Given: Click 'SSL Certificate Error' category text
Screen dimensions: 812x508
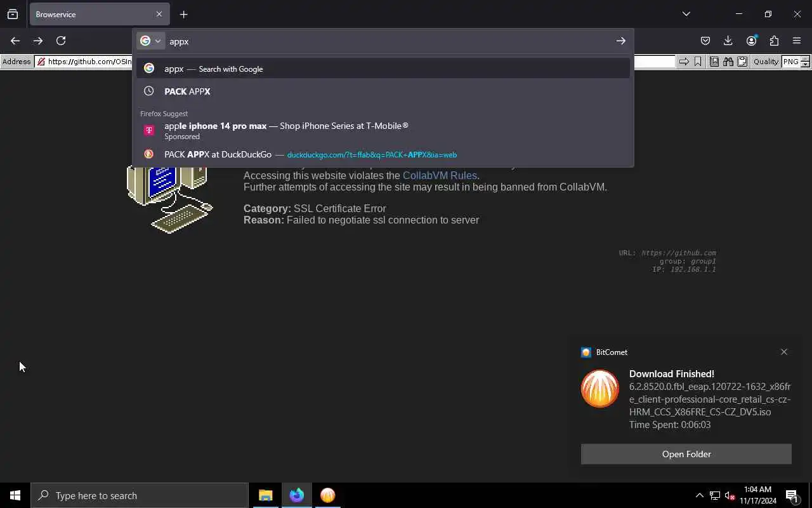Looking at the screenshot, I should 340,208.
